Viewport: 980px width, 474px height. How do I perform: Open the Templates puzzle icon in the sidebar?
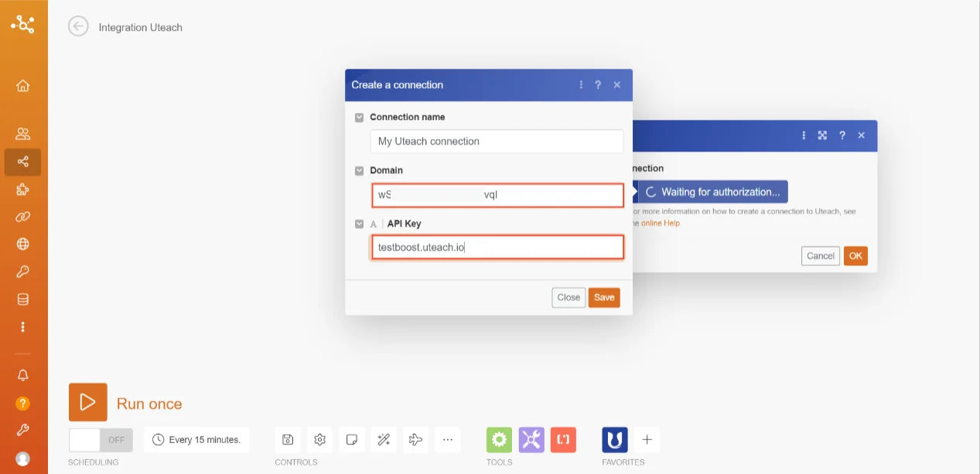point(23,189)
